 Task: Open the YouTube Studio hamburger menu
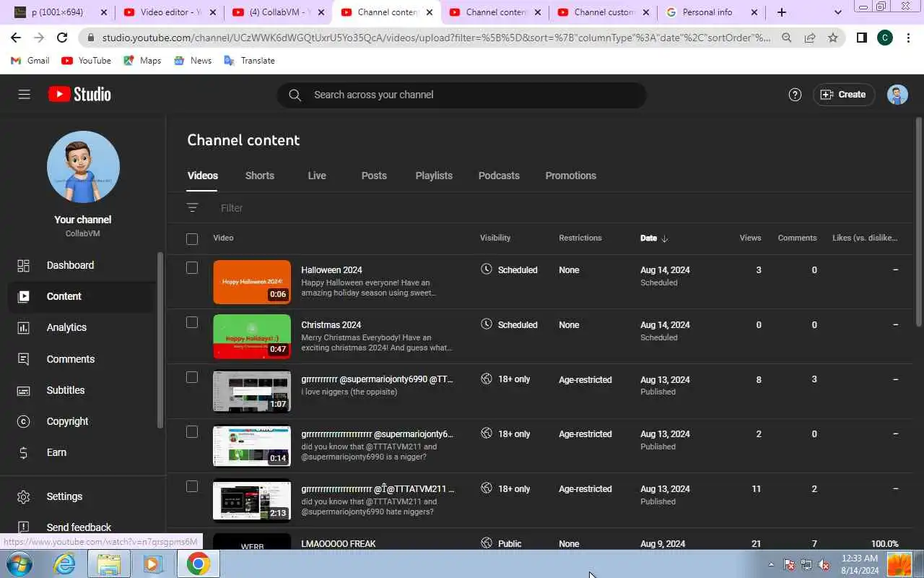tap(24, 95)
